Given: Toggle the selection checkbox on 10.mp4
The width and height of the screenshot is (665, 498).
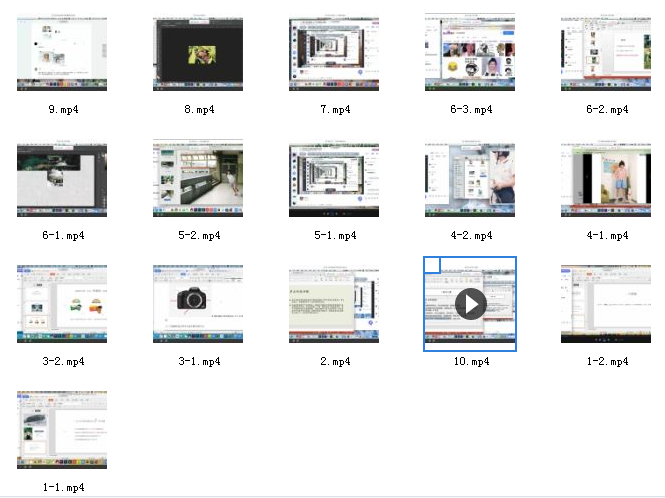Looking at the screenshot, I should (432, 264).
